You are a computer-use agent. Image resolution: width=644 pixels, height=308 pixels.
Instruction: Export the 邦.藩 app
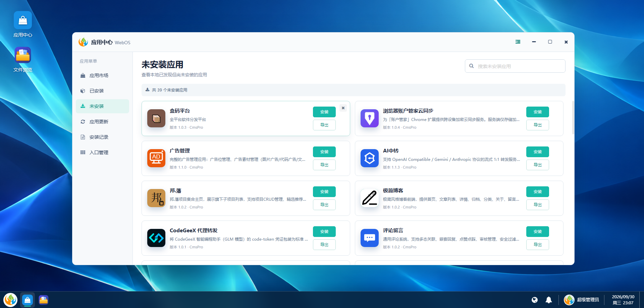tap(324, 205)
